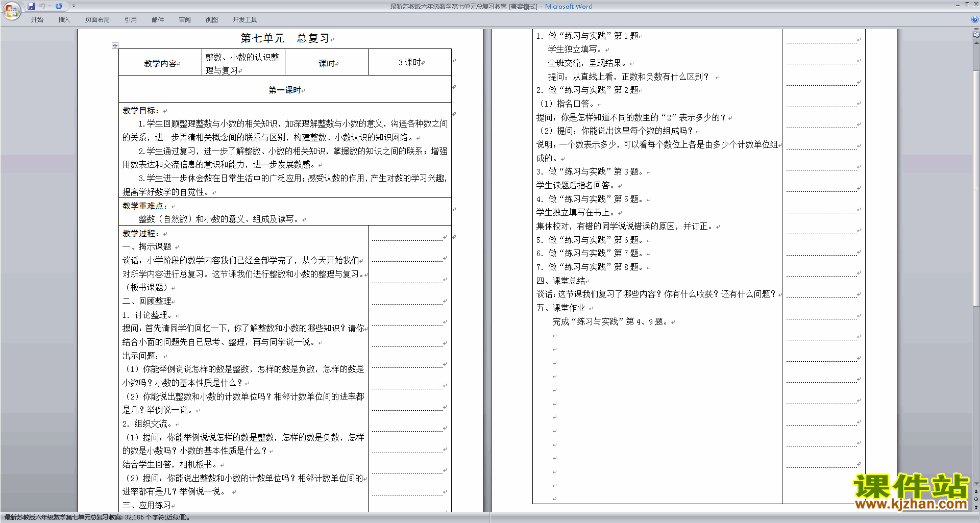This screenshot has width=980, height=523.
Task: Click the line '全班交流,呈现结果。'
Action: point(587,63)
